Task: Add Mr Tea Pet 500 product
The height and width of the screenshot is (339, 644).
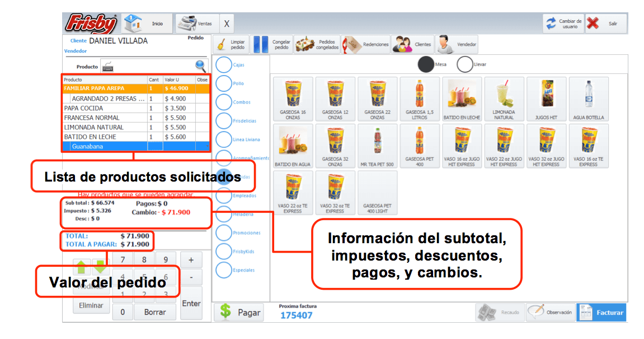Action: pos(378,146)
